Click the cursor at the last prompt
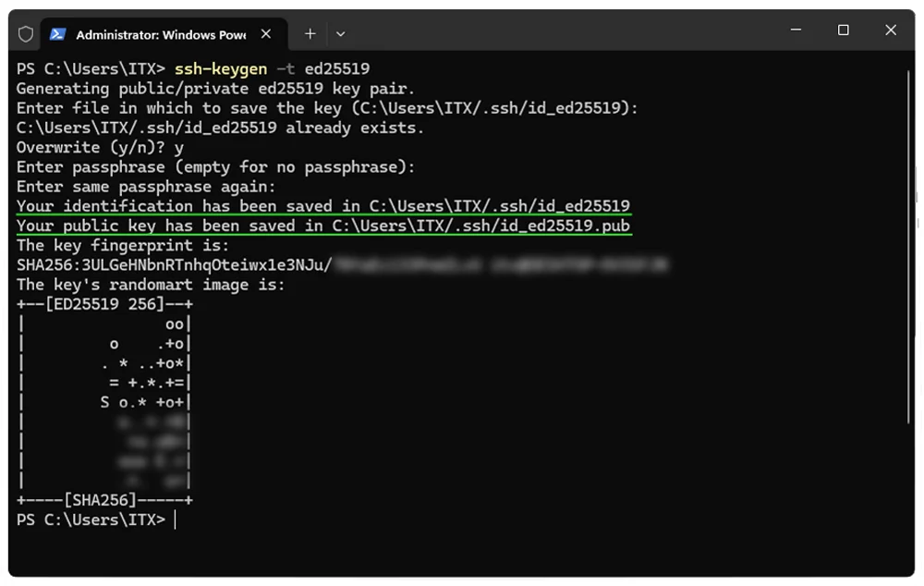This screenshot has height=586, width=924. click(x=175, y=519)
